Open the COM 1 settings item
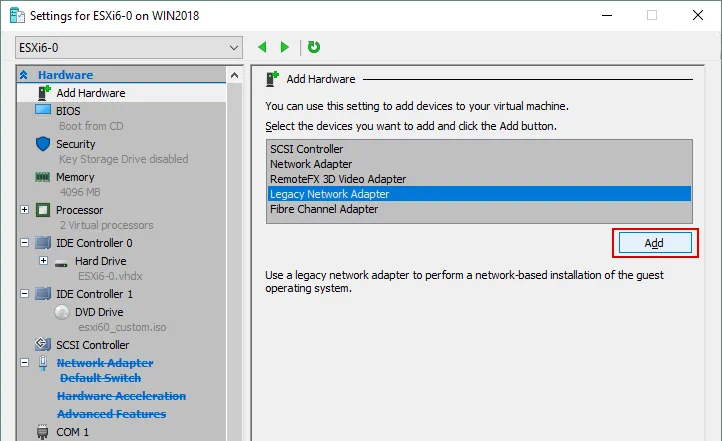 72,432
